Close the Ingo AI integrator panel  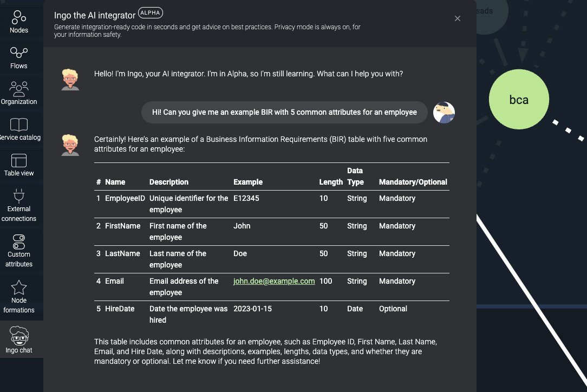458,18
